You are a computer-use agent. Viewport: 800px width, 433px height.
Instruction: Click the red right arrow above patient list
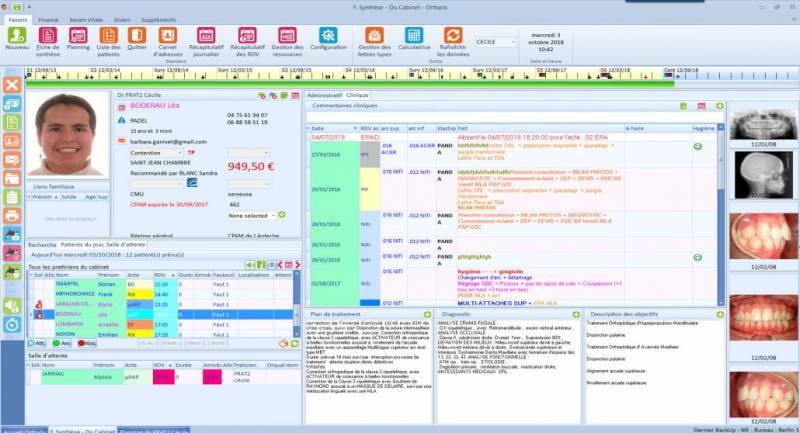click(x=297, y=265)
